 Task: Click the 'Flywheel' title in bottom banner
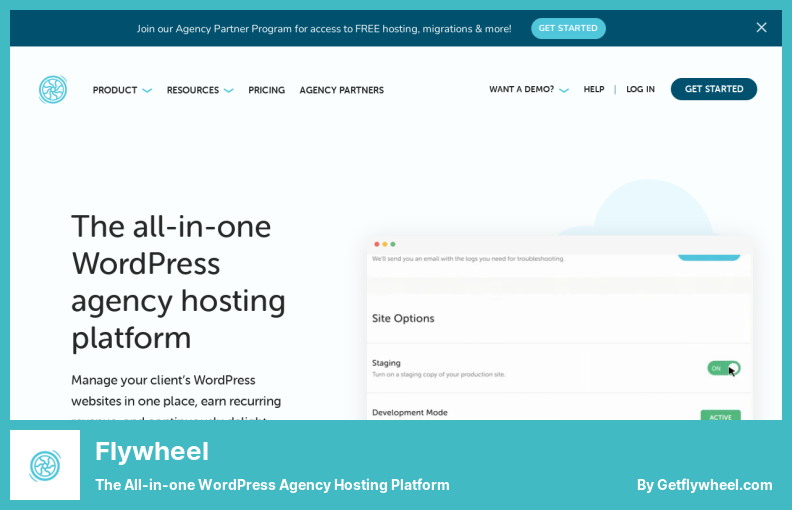pyautogui.click(x=152, y=451)
